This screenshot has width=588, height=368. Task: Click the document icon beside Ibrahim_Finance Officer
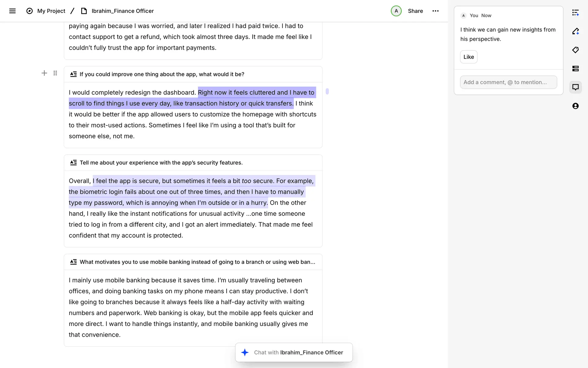84,11
